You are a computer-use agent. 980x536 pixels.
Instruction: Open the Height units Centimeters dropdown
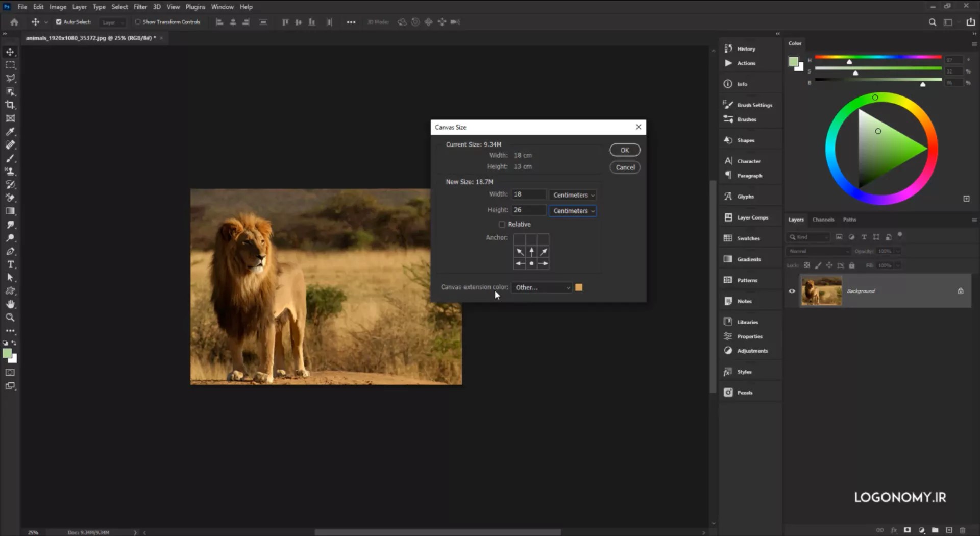(x=573, y=211)
